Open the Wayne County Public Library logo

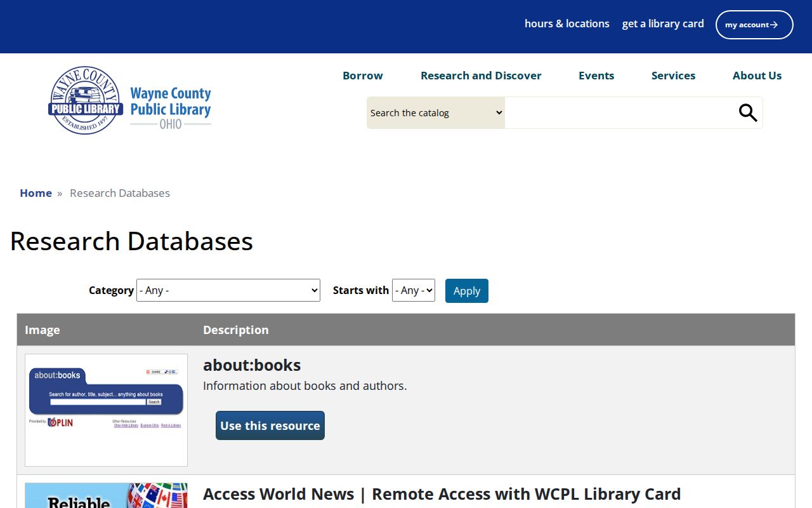[130, 100]
